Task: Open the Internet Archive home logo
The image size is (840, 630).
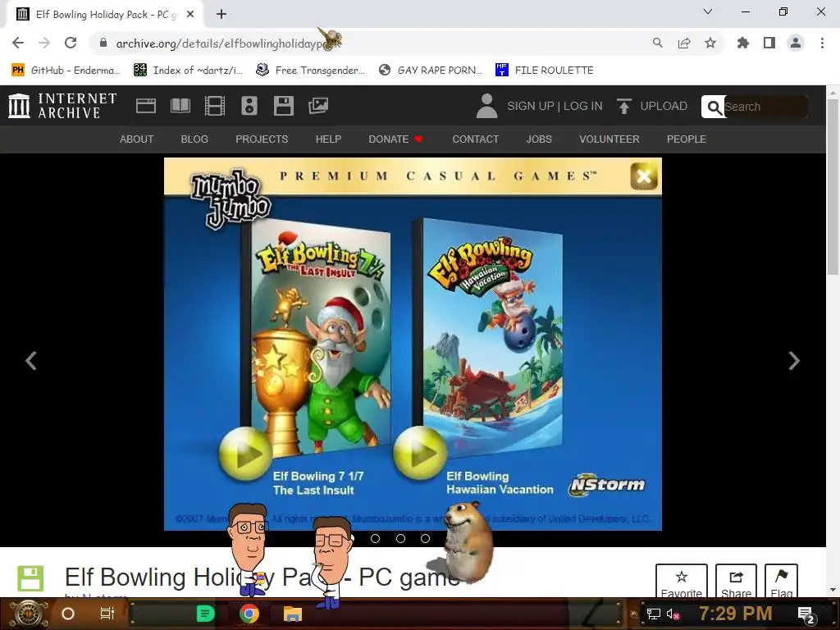Action: coord(62,106)
